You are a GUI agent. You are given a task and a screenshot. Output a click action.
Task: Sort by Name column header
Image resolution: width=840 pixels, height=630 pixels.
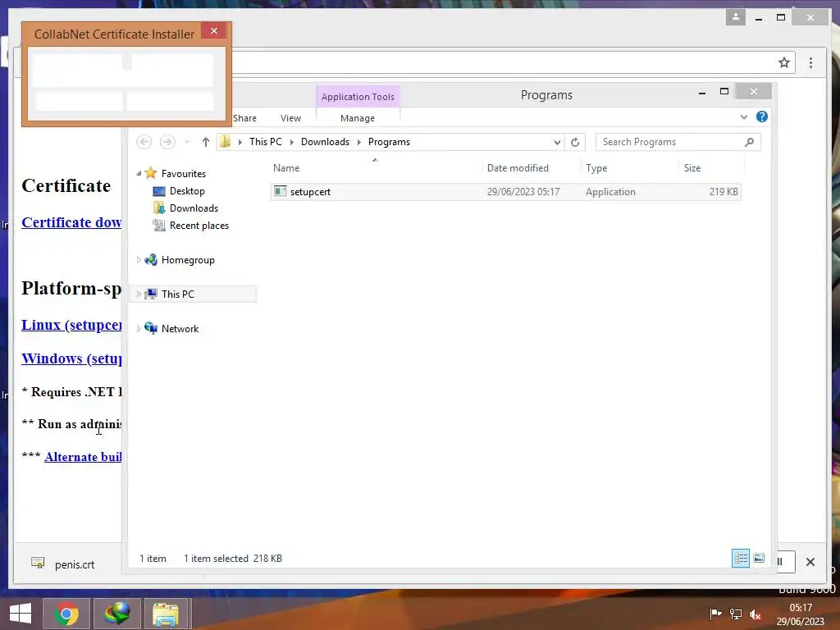pyautogui.click(x=286, y=168)
